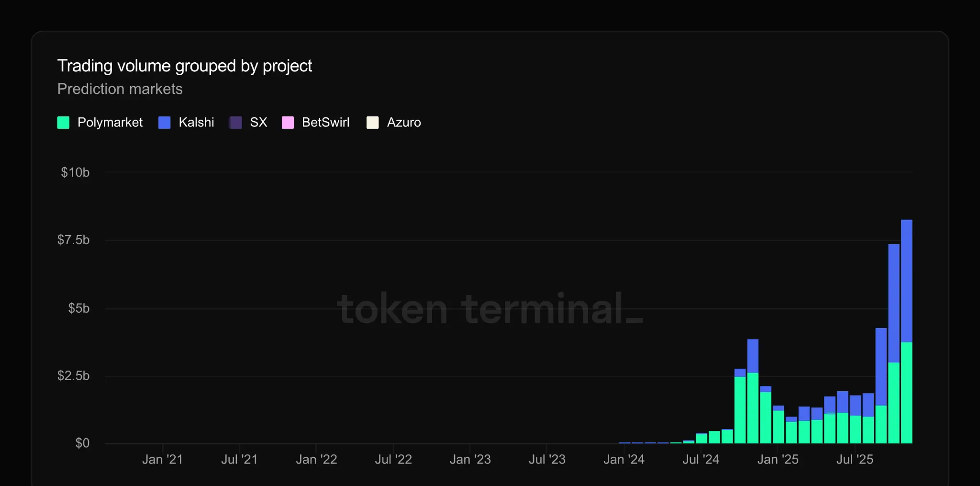Click the $10b y-axis label
The height and width of the screenshot is (486, 980).
tap(75, 172)
